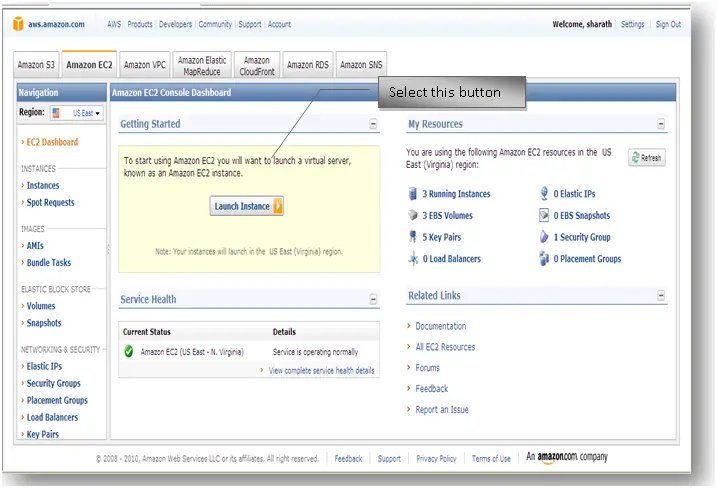
Task: Click the EBS Snapshots icon
Action: pos(544,215)
